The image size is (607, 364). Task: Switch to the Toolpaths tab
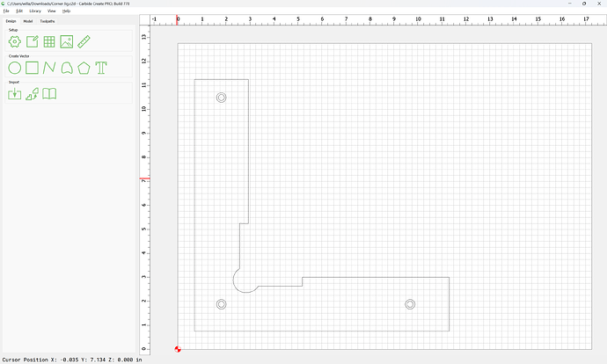pyautogui.click(x=48, y=21)
